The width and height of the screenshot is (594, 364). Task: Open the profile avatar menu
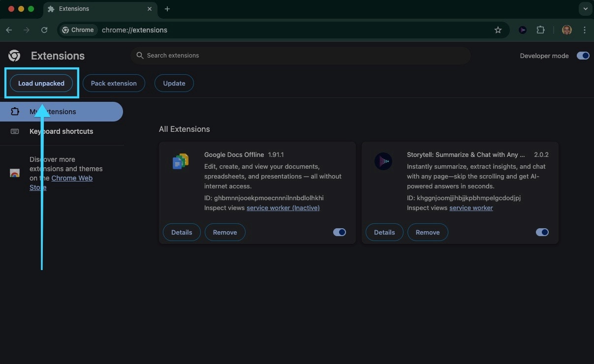567,30
